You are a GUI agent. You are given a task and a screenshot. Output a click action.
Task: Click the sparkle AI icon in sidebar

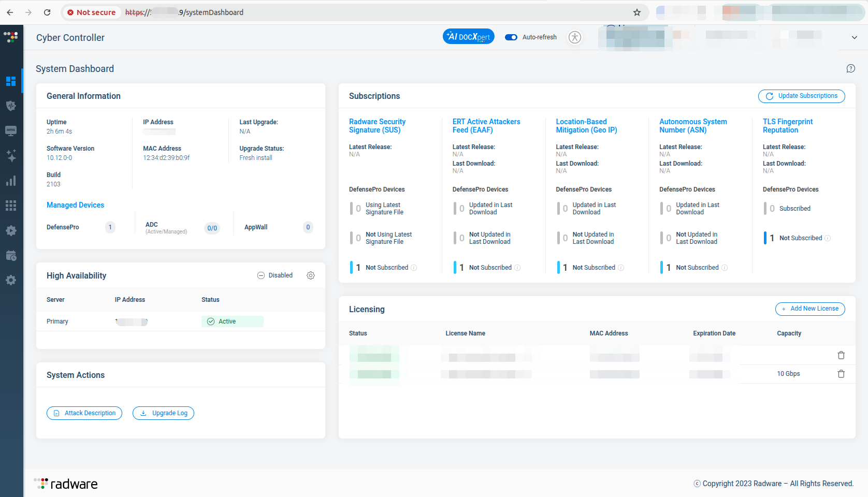pos(11,156)
